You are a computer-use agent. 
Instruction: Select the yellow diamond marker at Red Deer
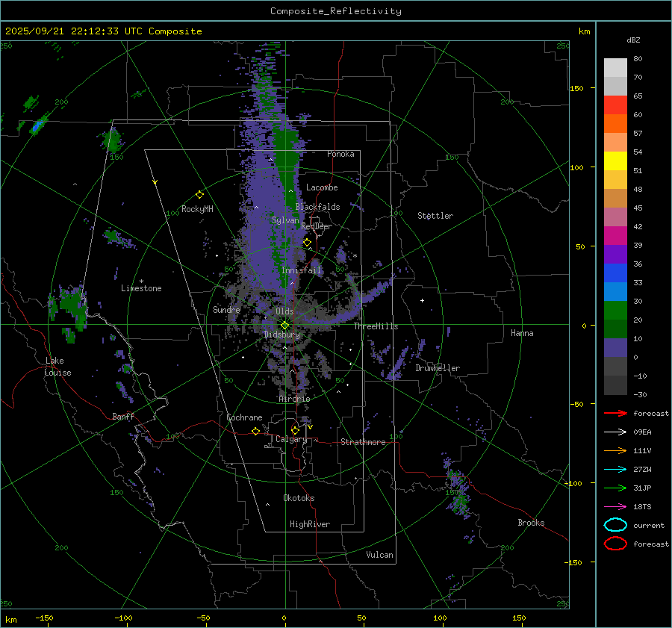point(307,243)
